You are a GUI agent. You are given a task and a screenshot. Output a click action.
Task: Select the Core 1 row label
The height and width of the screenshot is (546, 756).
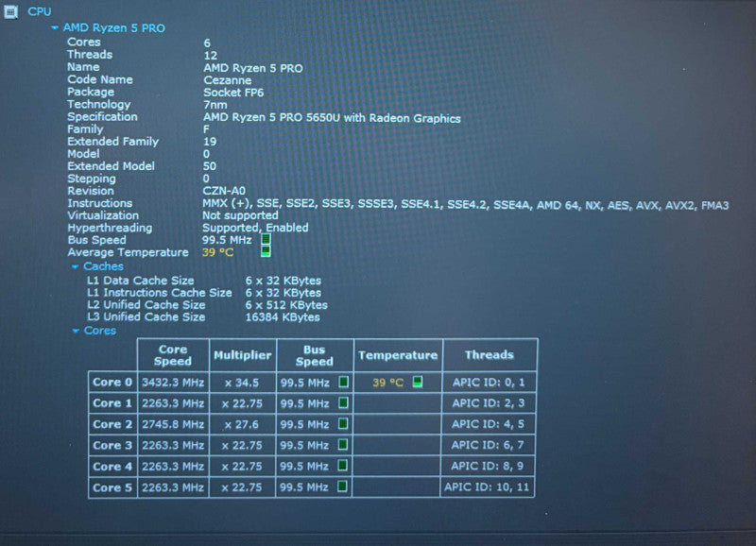pos(112,403)
